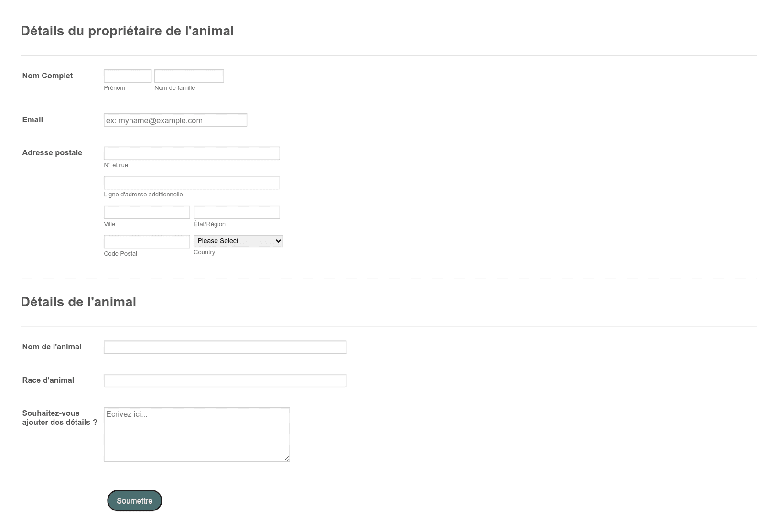Click the État/Région input field
Image resolution: width=778 pixels, height=532 pixels.
(237, 212)
